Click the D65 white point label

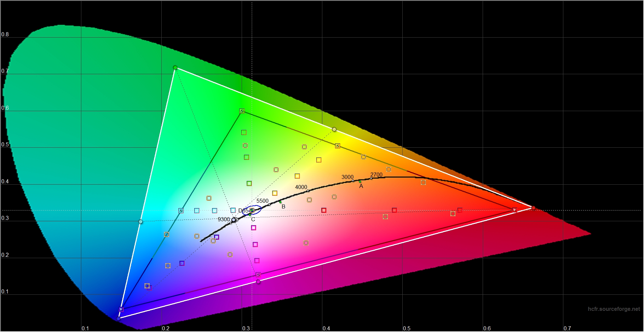(x=243, y=211)
